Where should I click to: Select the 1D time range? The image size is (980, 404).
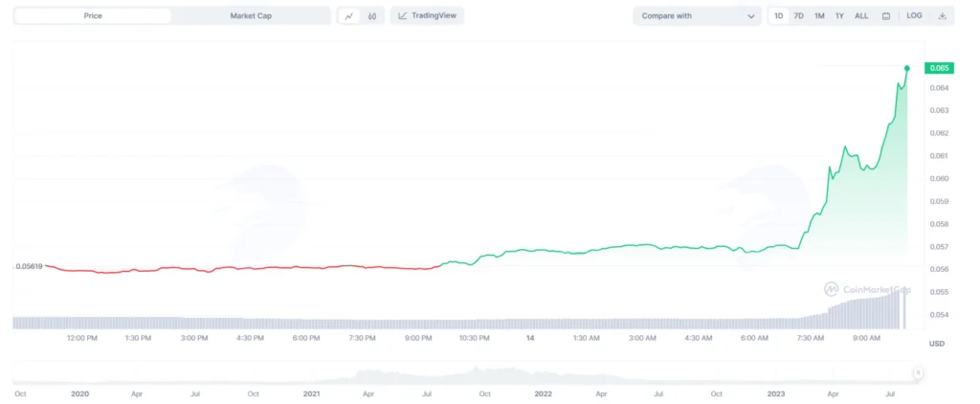(779, 16)
